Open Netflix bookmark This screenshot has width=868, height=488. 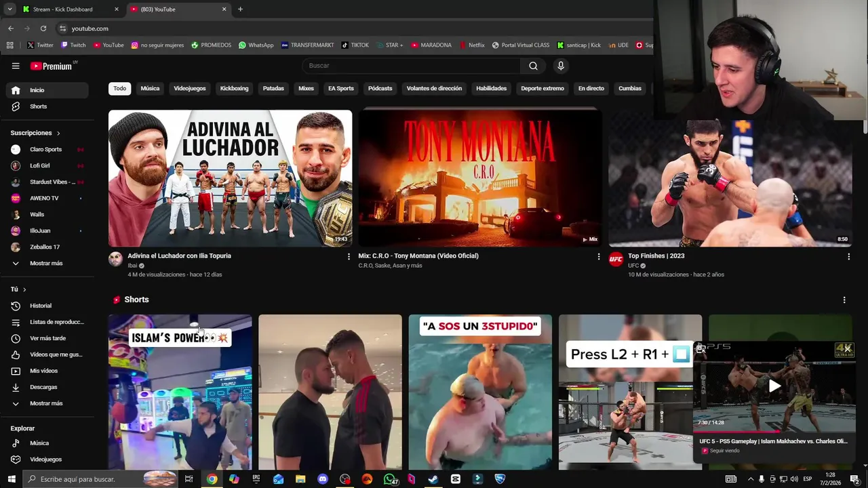point(471,45)
